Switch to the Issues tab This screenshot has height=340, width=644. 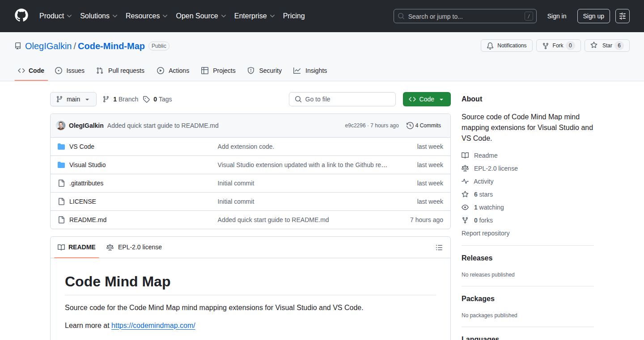pos(70,71)
